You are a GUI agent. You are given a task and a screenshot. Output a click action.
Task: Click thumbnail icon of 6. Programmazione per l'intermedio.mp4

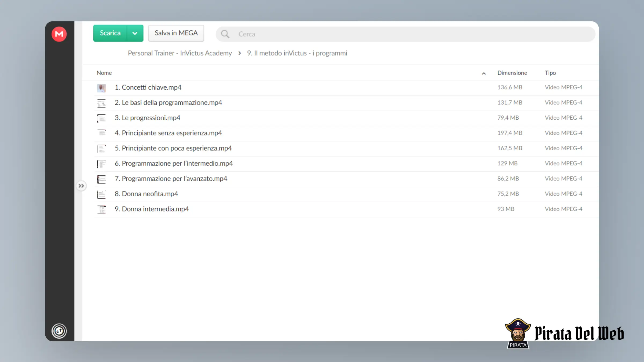(x=101, y=164)
